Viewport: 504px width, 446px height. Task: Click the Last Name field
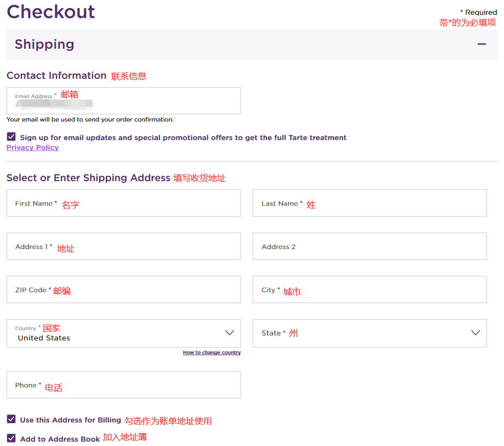370,203
